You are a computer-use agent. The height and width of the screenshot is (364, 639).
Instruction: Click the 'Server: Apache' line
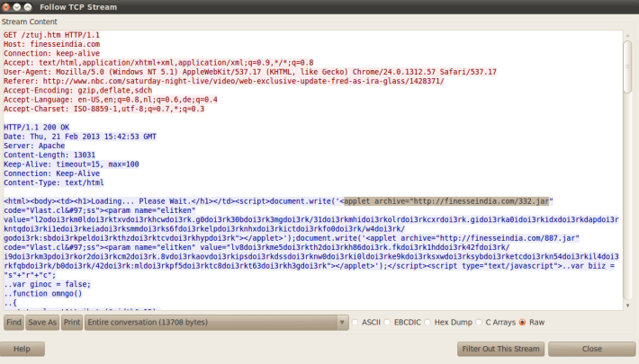[x=34, y=146]
